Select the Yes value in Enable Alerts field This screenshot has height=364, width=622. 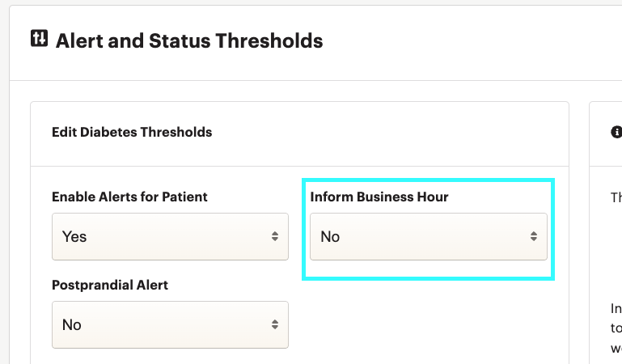tap(74, 237)
